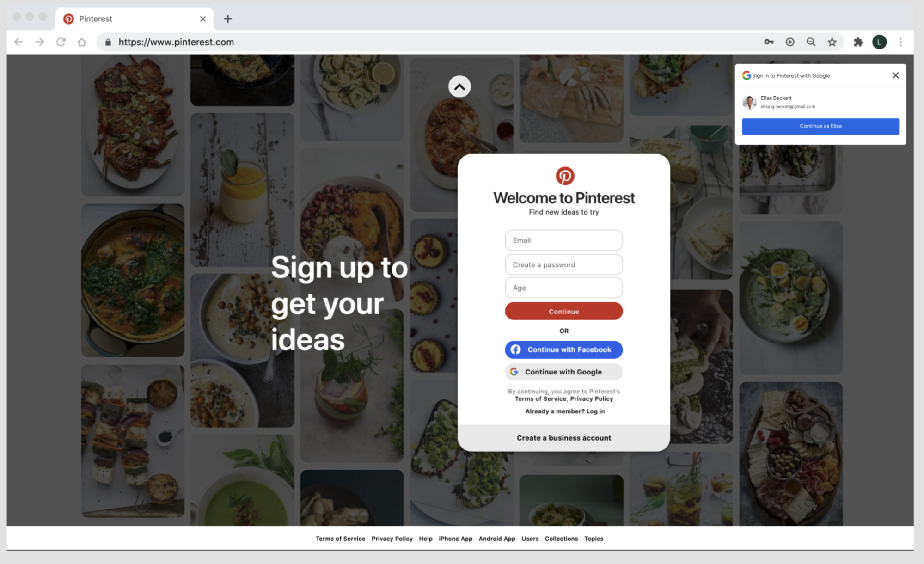Click Already a member? Log in link

[x=563, y=411]
